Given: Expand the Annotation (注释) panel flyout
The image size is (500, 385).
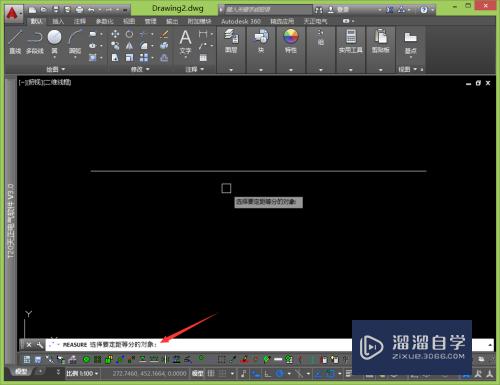Looking at the screenshot, I should point(195,69).
